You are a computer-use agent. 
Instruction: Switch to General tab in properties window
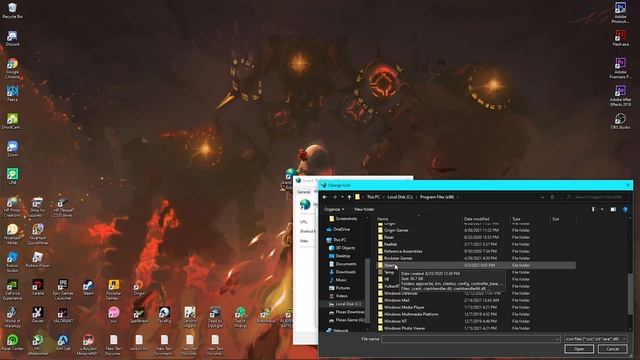303,191
